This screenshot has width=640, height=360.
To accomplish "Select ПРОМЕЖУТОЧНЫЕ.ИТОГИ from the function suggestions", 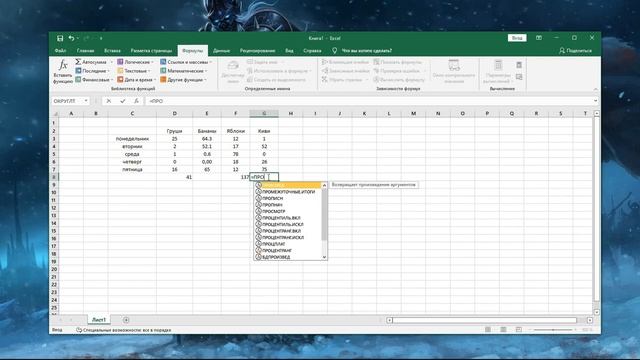I will (x=288, y=192).
